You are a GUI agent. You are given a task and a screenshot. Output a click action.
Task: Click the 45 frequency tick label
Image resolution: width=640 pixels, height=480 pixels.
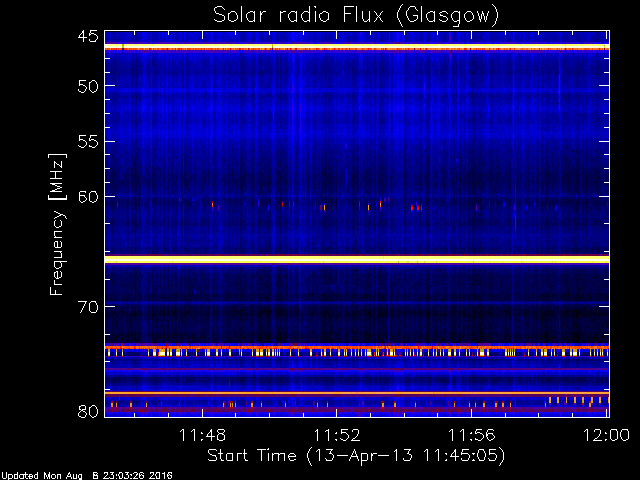click(x=88, y=36)
